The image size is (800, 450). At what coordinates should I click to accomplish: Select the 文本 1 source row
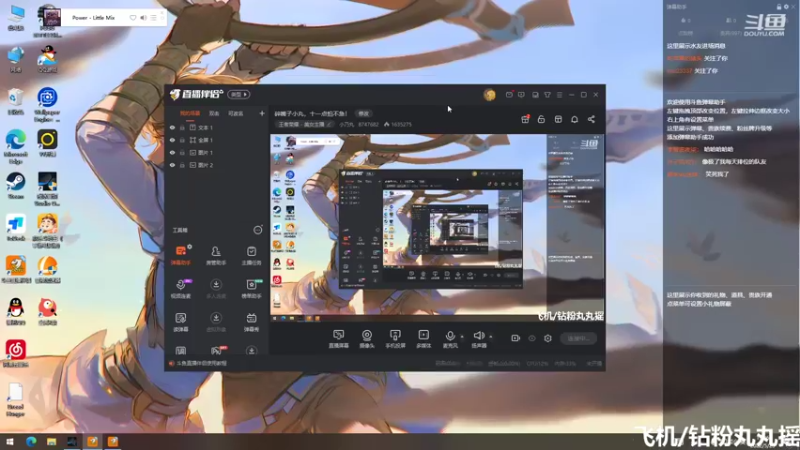(x=217, y=128)
